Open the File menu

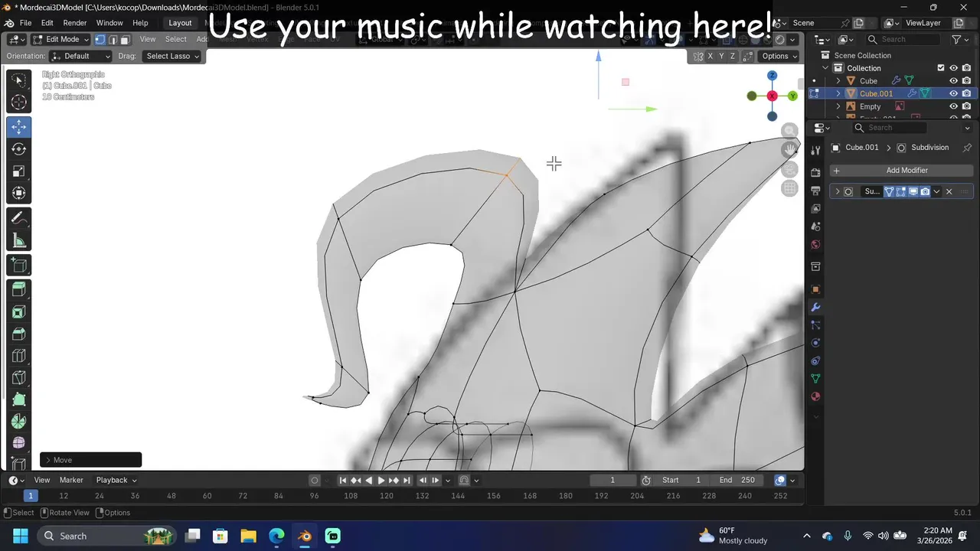[25, 23]
